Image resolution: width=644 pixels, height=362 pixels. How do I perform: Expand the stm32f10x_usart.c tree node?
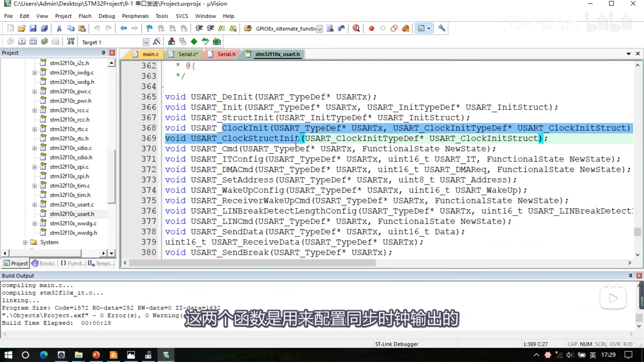pos(34,205)
